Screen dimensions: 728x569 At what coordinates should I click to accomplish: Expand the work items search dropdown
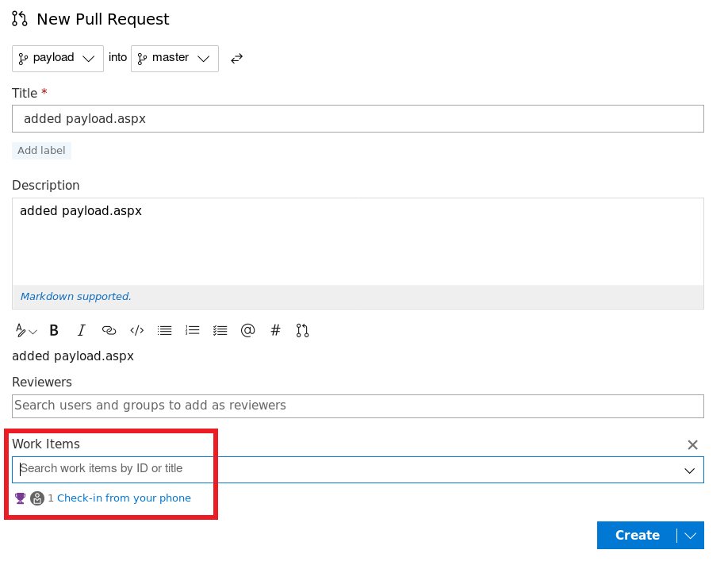pyautogui.click(x=690, y=471)
